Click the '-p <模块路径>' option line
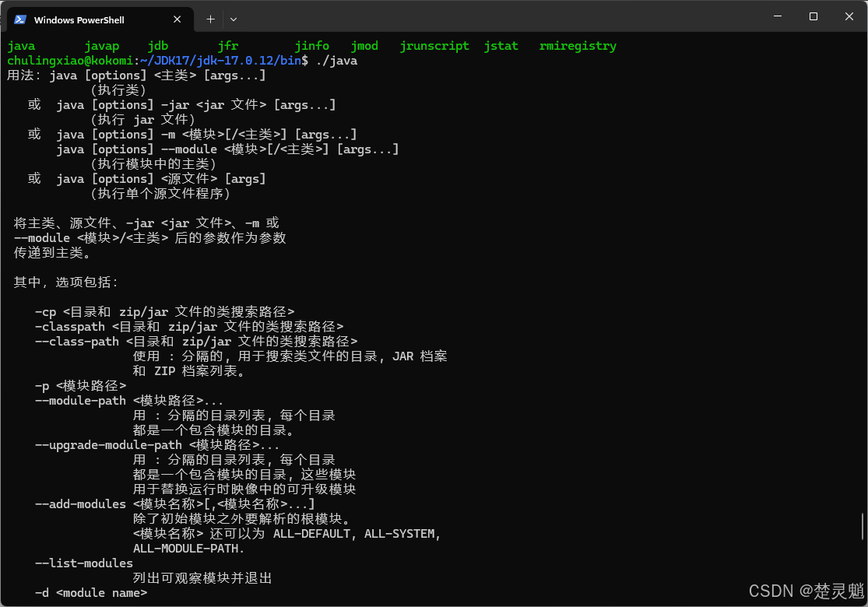The width and height of the screenshot is (868, 607). [81, 386]
